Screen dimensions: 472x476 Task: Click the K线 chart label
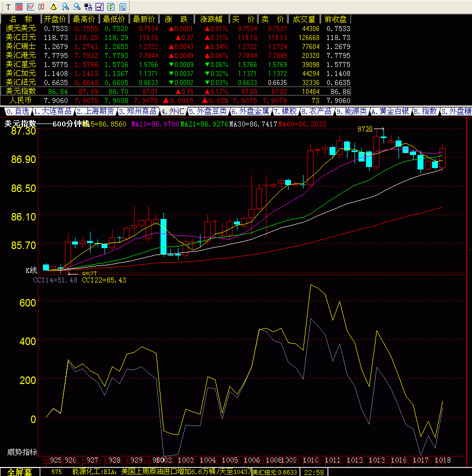click(31, 270)
